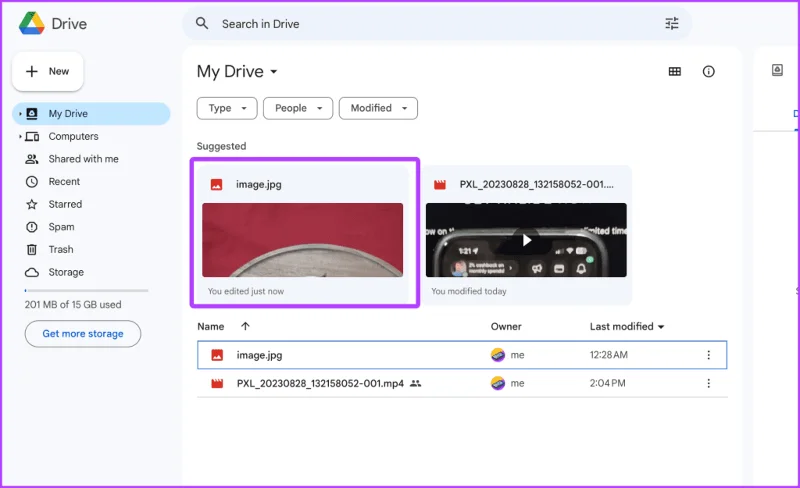
Task: Go to Computers section
Action: (x=73, y=136)
